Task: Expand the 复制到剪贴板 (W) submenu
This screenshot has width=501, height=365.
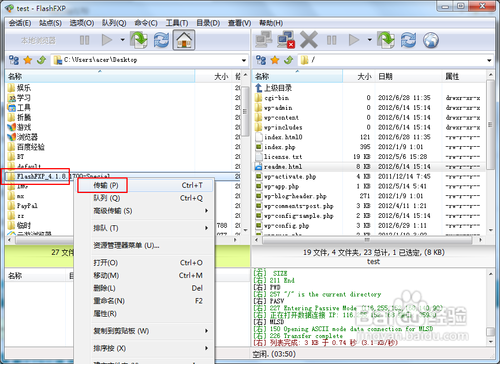Action: [x=144, y=331]
